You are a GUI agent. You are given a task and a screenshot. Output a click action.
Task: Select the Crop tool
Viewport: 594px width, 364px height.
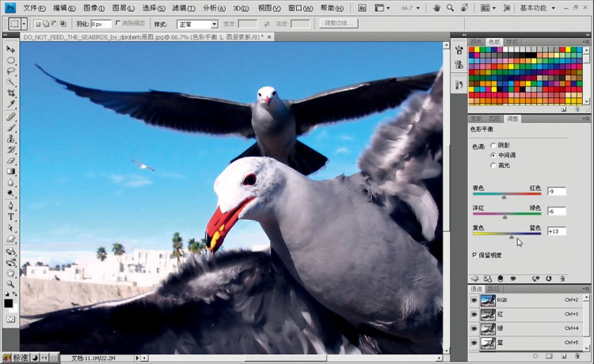click(11, 93)
